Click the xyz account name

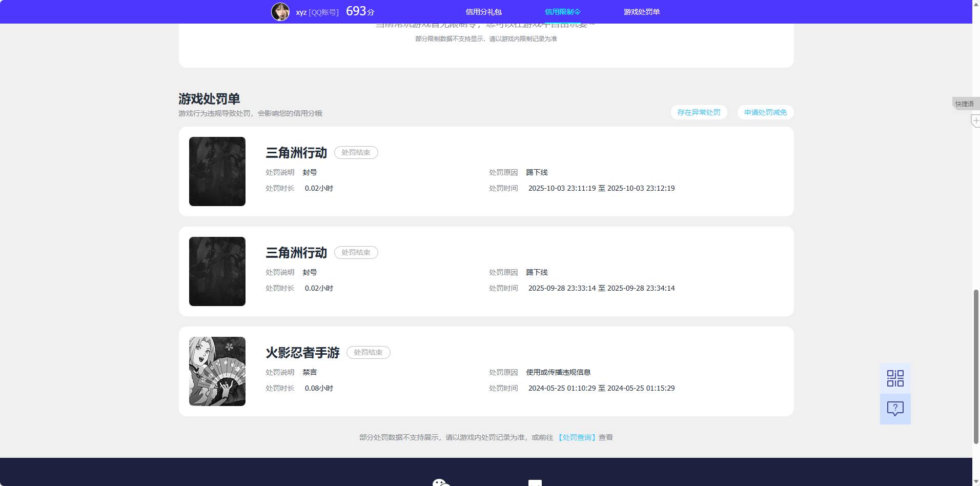(x=301, y=12)
